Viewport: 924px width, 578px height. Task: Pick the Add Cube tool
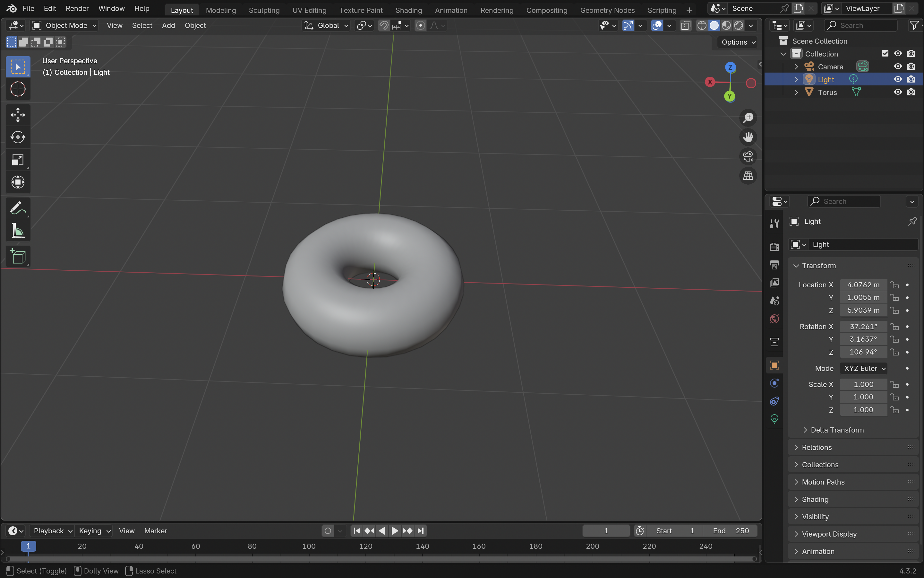point(18,256)
